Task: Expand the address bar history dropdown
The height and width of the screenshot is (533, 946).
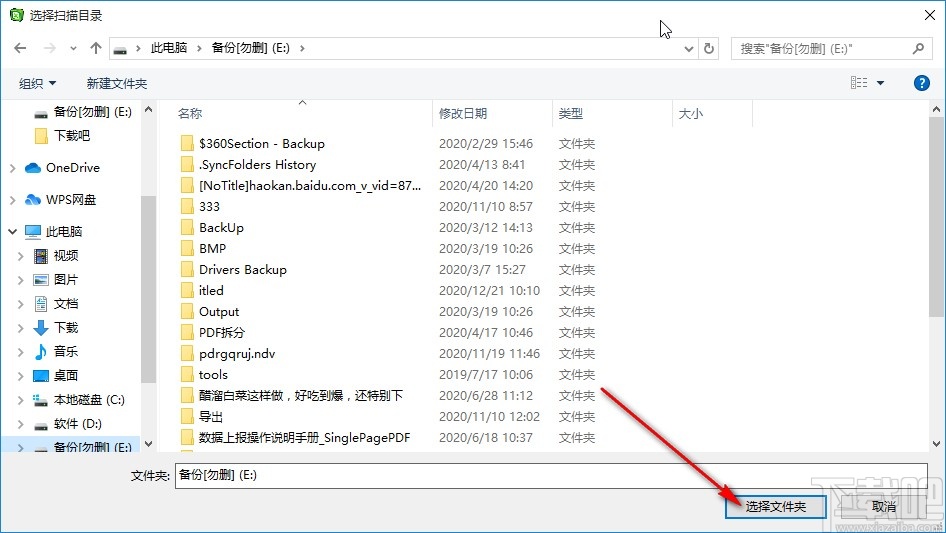Action: click(x=688, y=48)
